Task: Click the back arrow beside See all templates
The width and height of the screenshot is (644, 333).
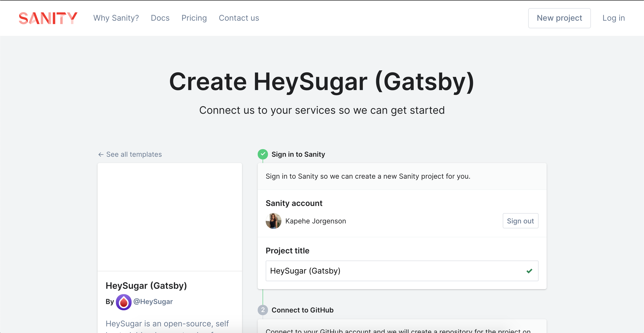Action: [x=101, y=155]
